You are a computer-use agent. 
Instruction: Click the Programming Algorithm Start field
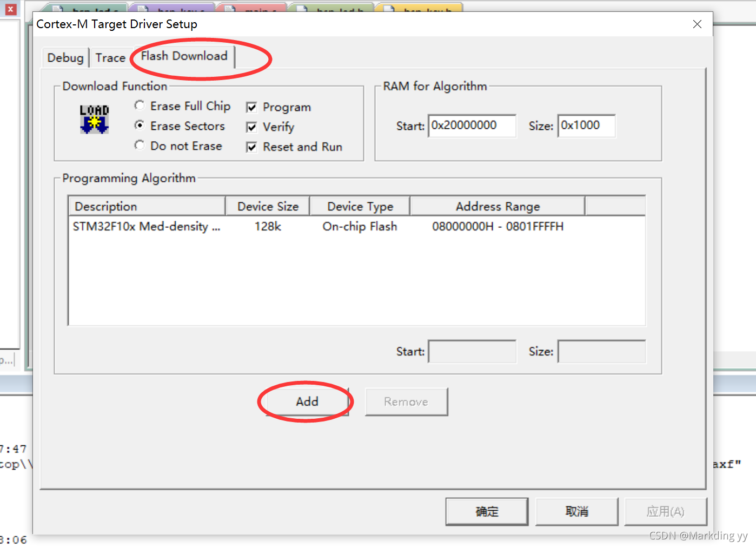472,351
